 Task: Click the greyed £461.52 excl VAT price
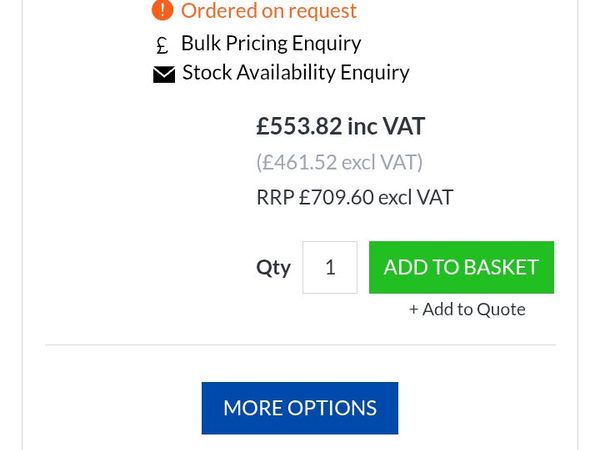339,162
